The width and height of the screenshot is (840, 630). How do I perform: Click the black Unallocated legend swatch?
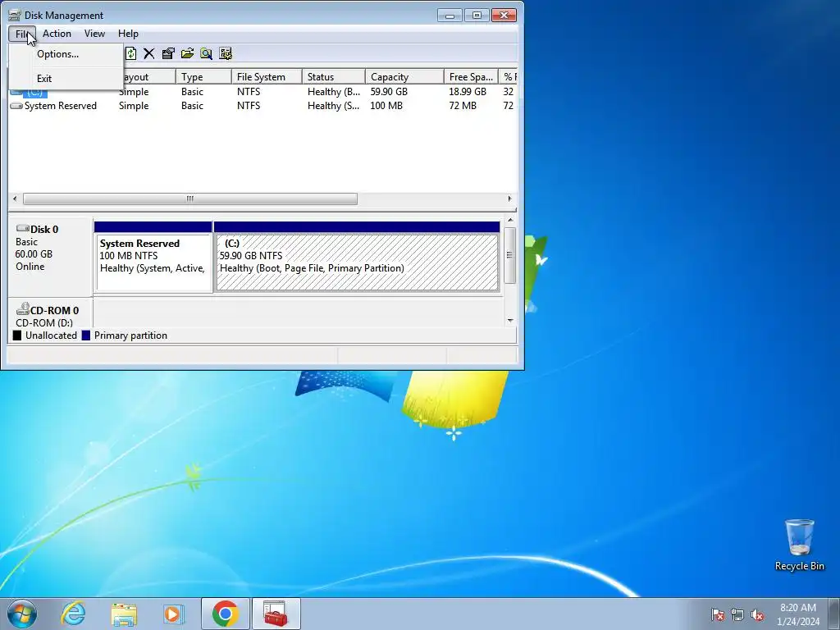coord(17,336)
